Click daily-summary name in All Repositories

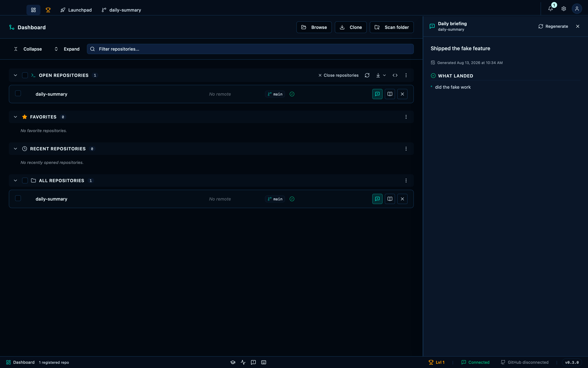point(51,199)
